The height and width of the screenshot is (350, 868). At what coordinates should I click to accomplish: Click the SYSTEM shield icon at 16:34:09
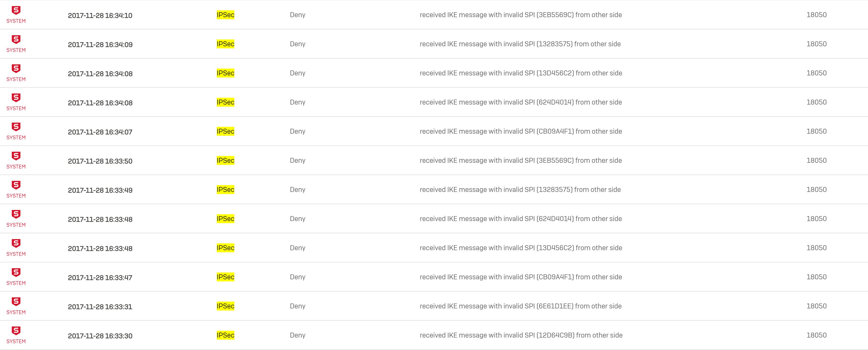click(16, 39)
